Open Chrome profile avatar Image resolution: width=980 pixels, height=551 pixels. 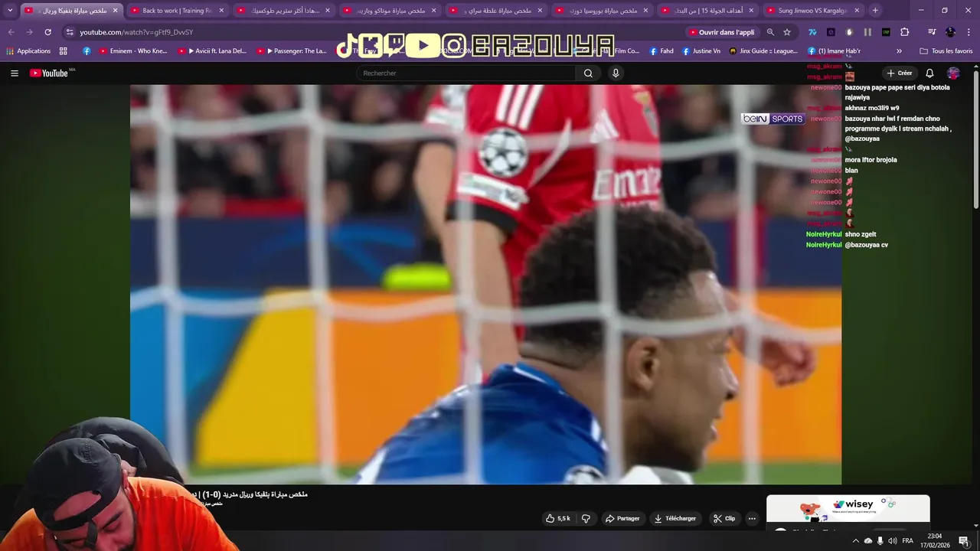click(950, 32)
